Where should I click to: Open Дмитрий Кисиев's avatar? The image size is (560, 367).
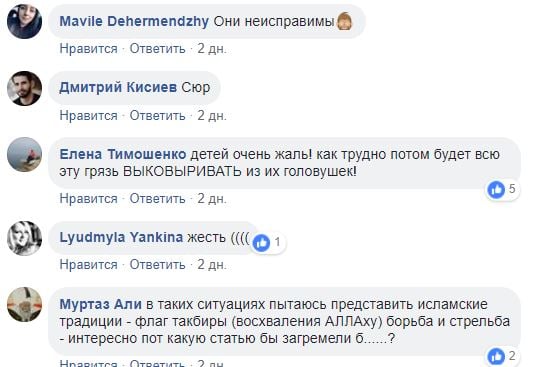point(24,88)
